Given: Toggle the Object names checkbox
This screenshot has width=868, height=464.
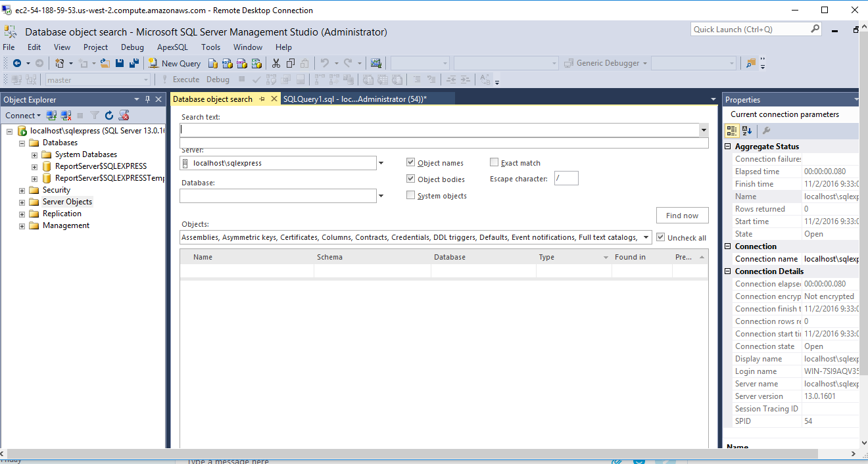Looking at the screenshot, I should 411,162.
